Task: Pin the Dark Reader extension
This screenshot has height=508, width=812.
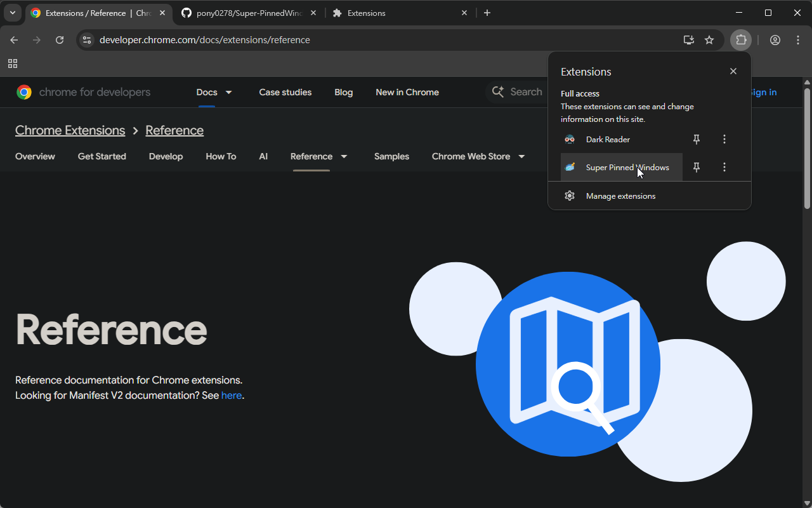Action: tap(697, 139)
